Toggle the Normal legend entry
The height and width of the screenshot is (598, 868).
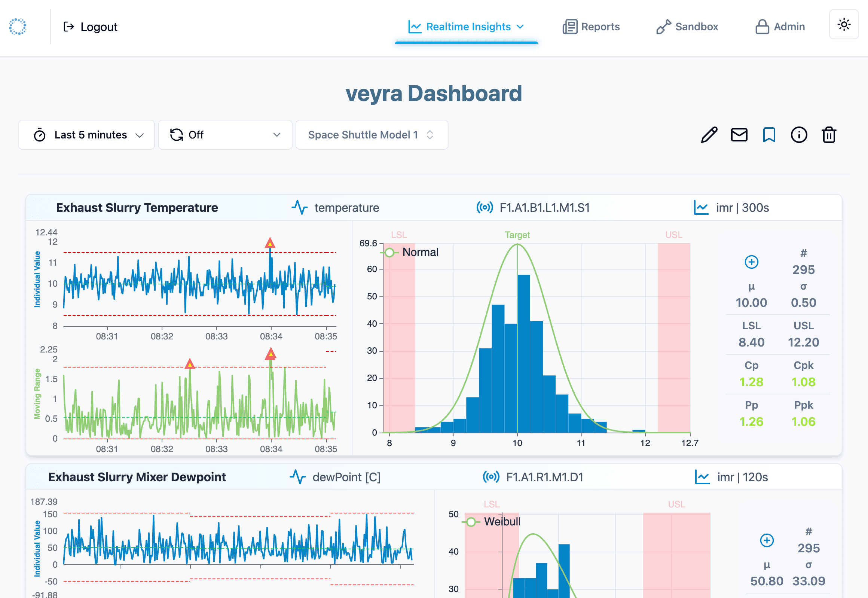410,252
